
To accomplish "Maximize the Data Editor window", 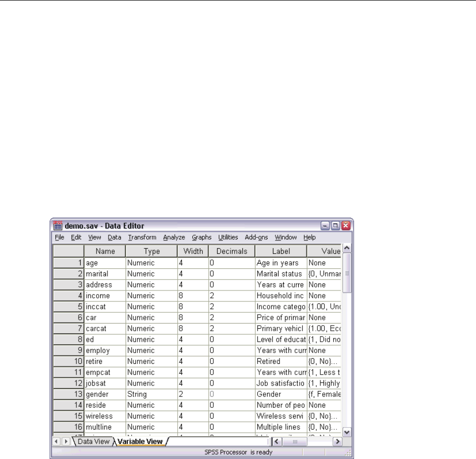I will [x=335, y=225].
